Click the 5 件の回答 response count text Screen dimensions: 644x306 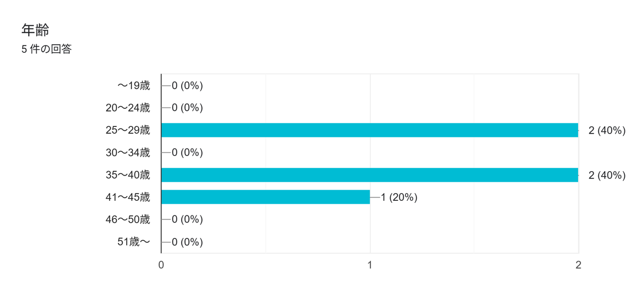click(x=46, y=49)
